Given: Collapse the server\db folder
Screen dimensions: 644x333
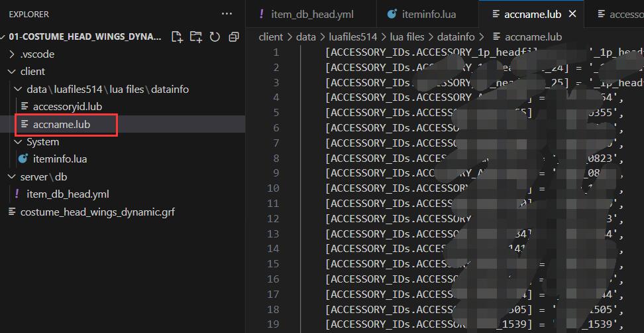Looking at the screenshot, I should (x=11, y=177).
